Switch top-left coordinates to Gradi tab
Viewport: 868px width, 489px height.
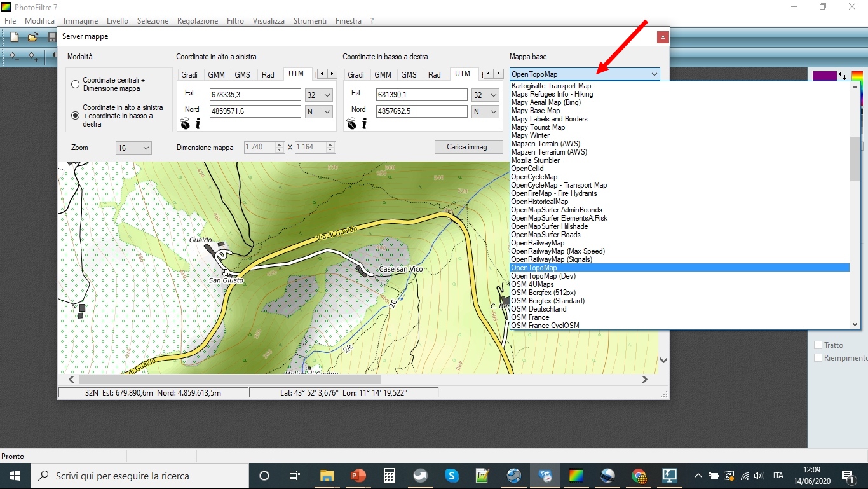pos(189,75)
